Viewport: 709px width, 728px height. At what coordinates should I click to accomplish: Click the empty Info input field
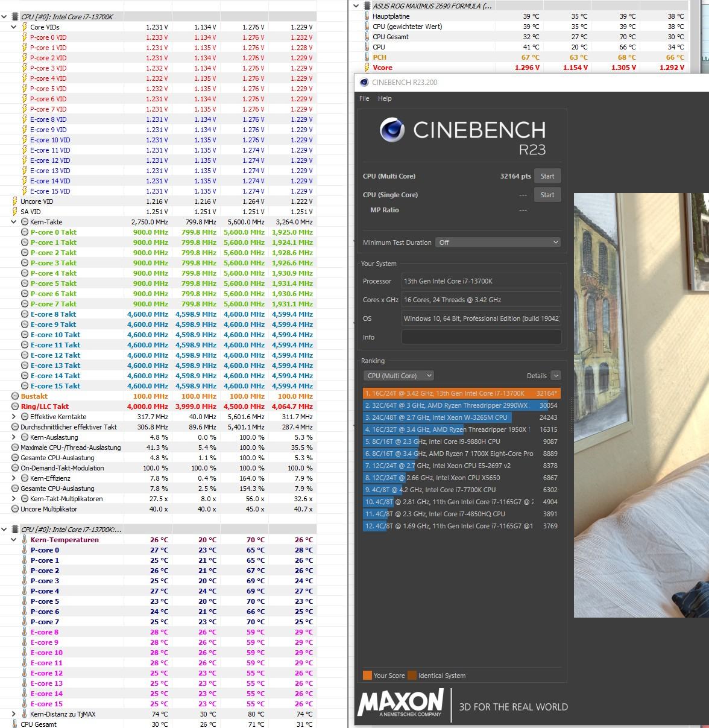pyautogui.click(x=481, y=337)
